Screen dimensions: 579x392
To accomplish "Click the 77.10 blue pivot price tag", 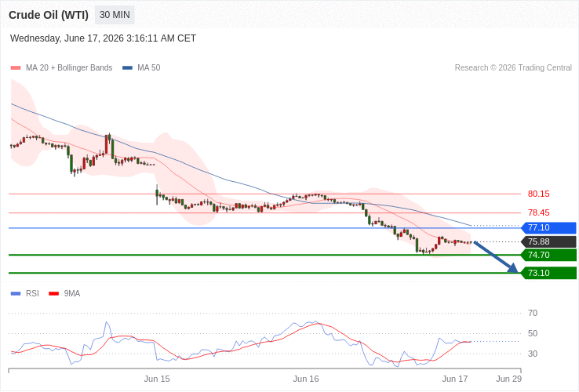I will tap(548, 227).
